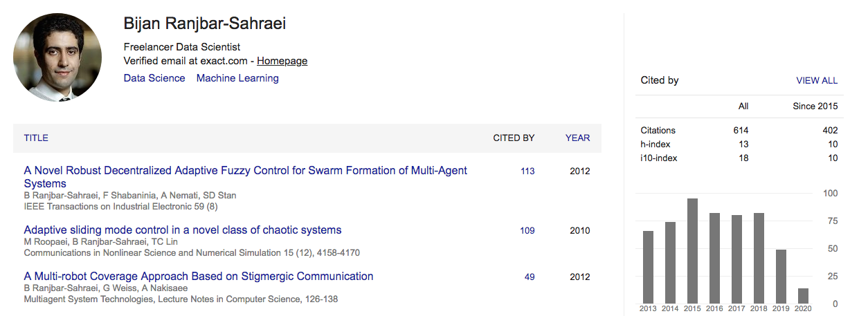
Task: Click the 2019 bar in citation chart
Action: tap(781, 277)
